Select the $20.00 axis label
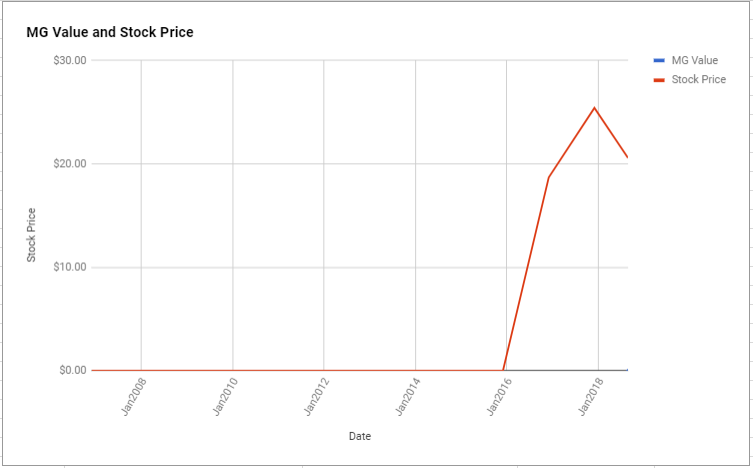The height and width of the screenshot is (468, 753). coord(70,164)
